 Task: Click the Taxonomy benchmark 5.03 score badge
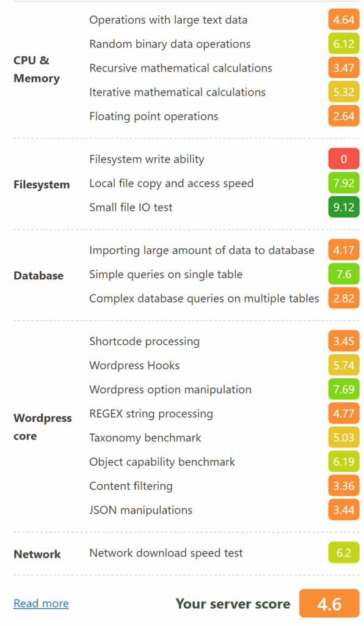pyautogui.click(x=344, y=437)
